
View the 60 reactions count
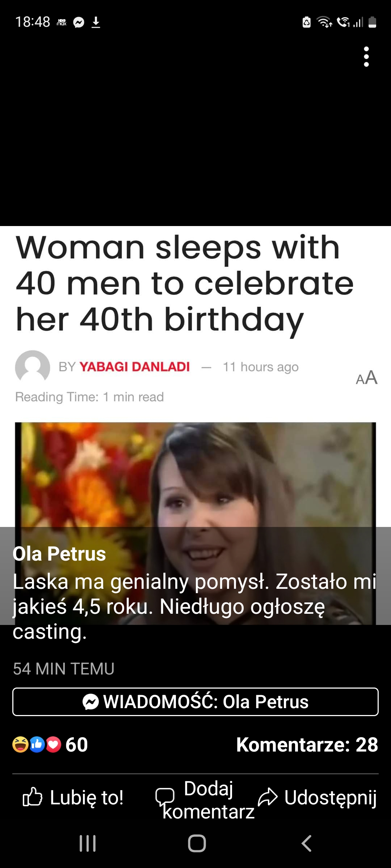[77, 744]
